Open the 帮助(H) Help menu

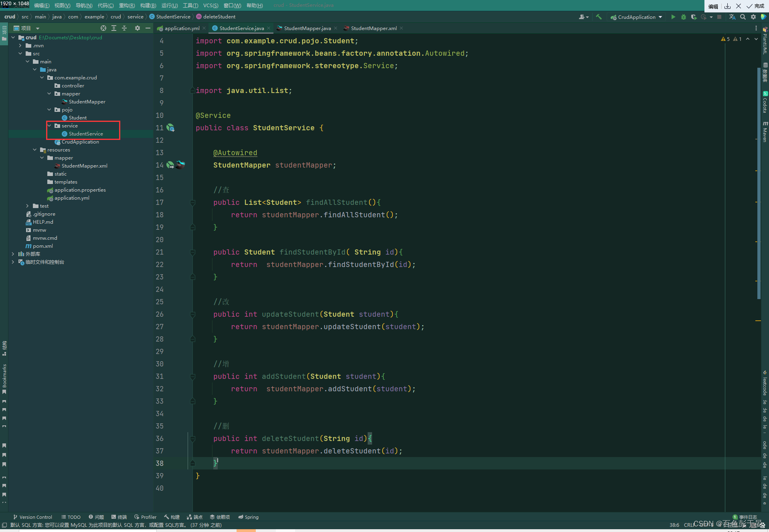(x=255, y=5)
